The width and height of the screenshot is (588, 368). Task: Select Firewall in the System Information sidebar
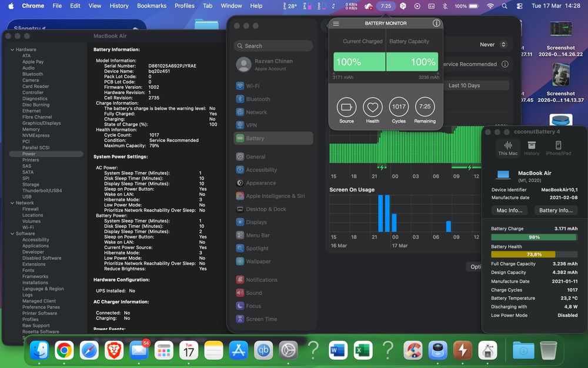click(31, 209)
